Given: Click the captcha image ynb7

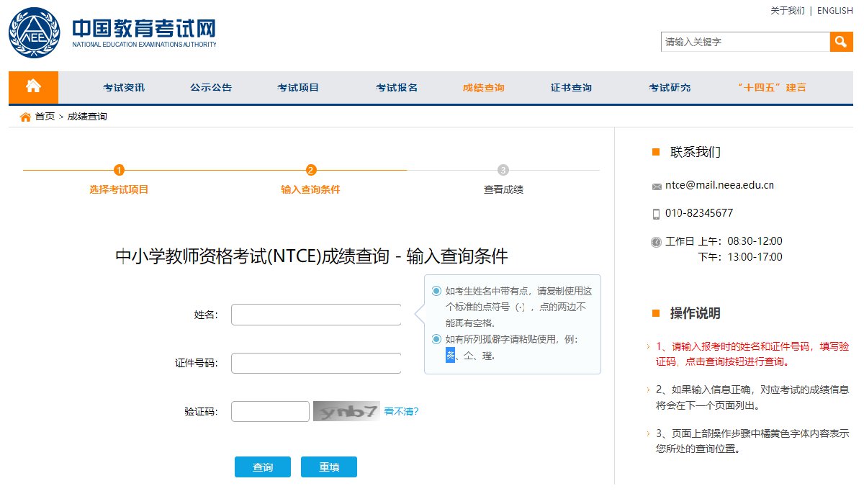Looking at the screenshot, I should [x=346, y=411].
